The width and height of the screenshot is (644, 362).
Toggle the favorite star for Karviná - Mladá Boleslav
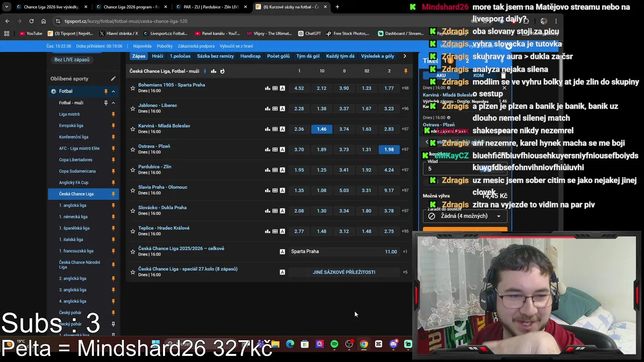pos(133,129)
